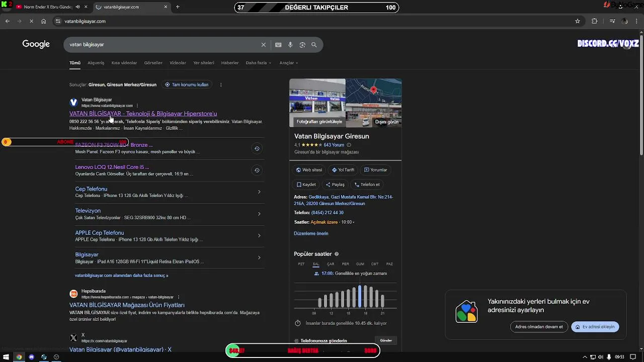Open the browser home page
The height and width of the screenshot is (362, 644).
coord(44,21)
